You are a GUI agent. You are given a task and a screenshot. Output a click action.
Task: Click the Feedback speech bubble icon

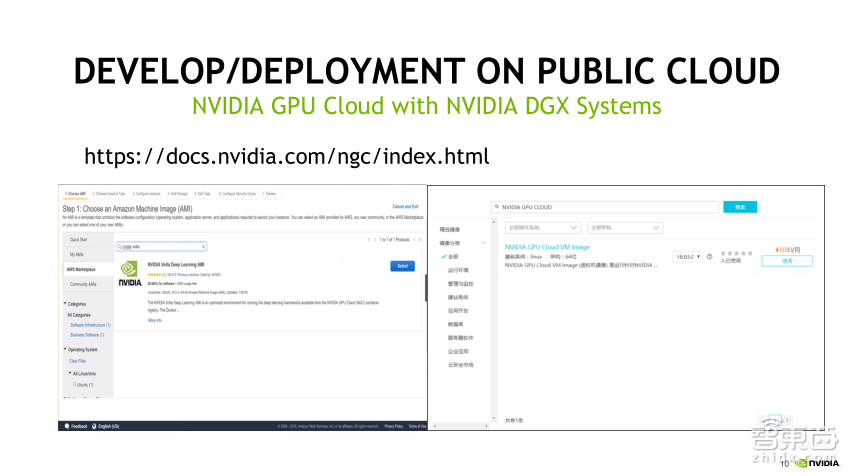coord(65,426)
